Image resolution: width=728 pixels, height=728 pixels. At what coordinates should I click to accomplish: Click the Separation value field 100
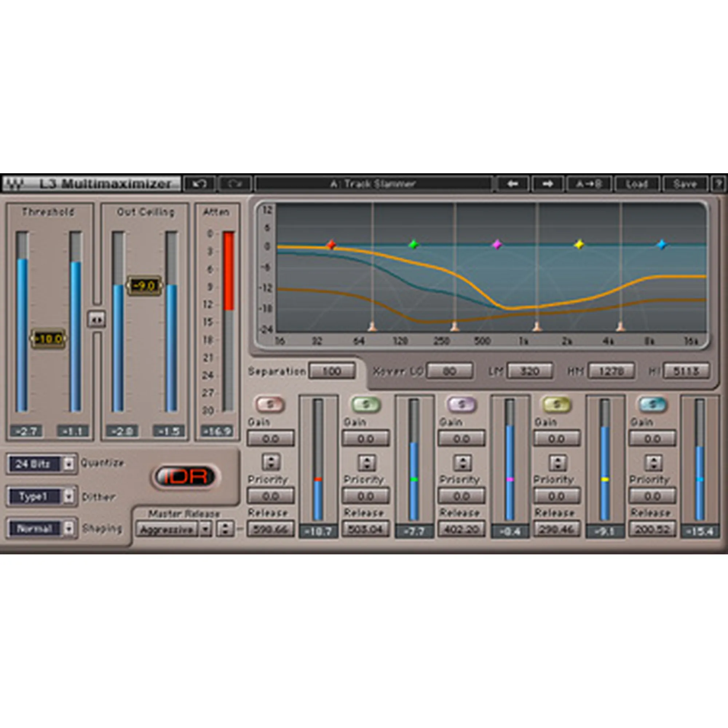(x=332, y=371)
